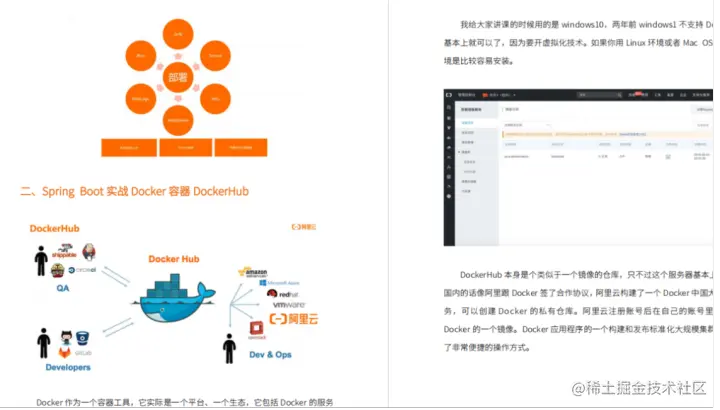
Task: Click the 'Docker Hub' title above the whale
Action: 174,259
